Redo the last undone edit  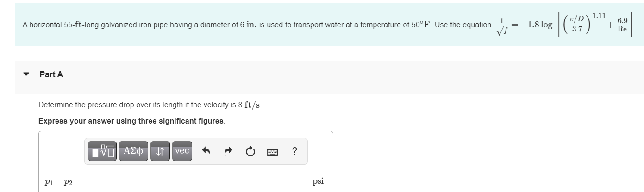click(x=228, y=151)
